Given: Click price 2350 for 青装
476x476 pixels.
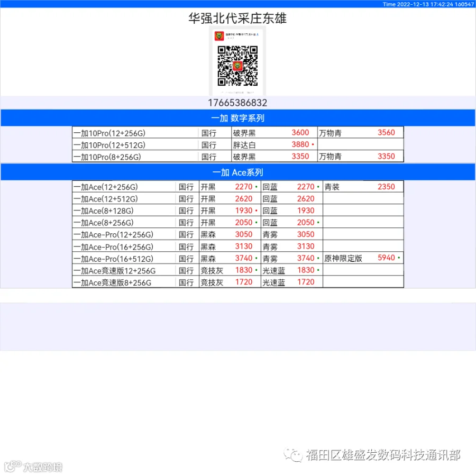Looking at the screenshot, I should click(386, 186).
